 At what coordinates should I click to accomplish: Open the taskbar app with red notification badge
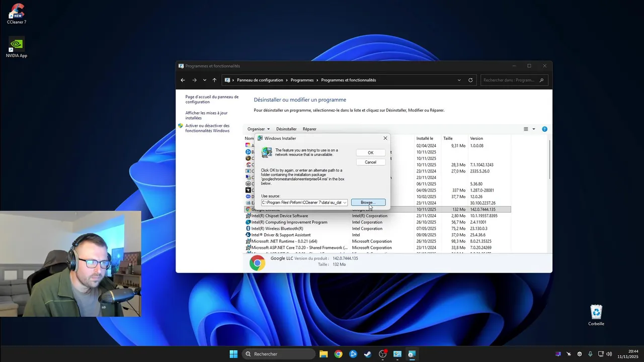pos(383,354)
